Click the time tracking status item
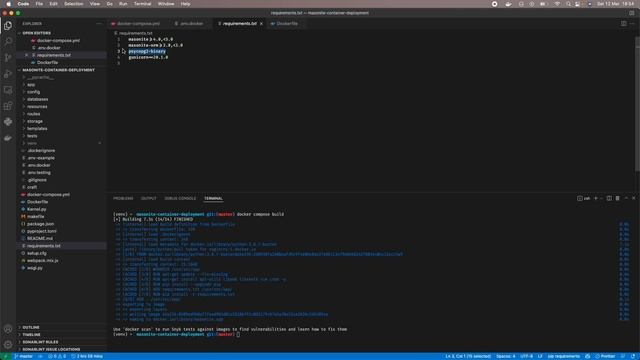This screenshot has height=360, width=640. (x=87, y=356)
